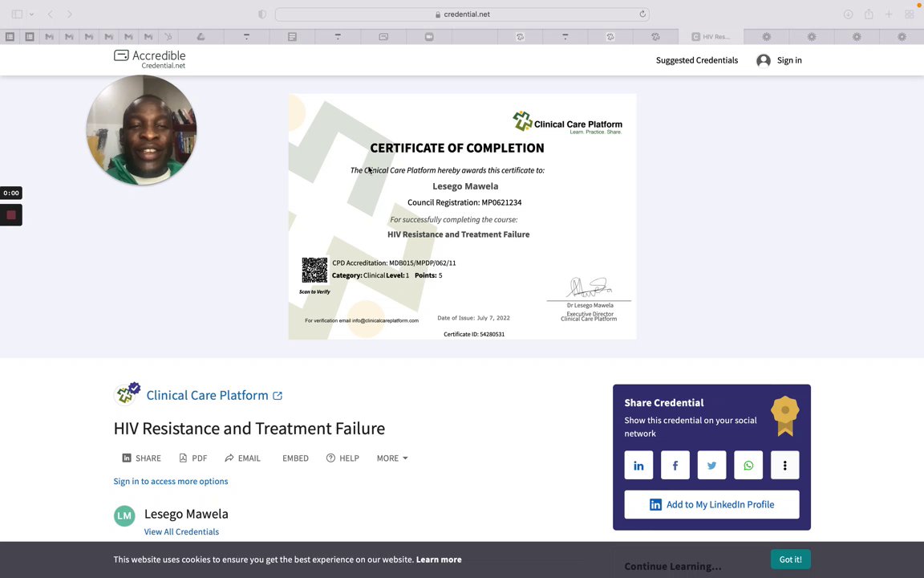
Task: Stop the screen recording with red square
Action: 11,215
